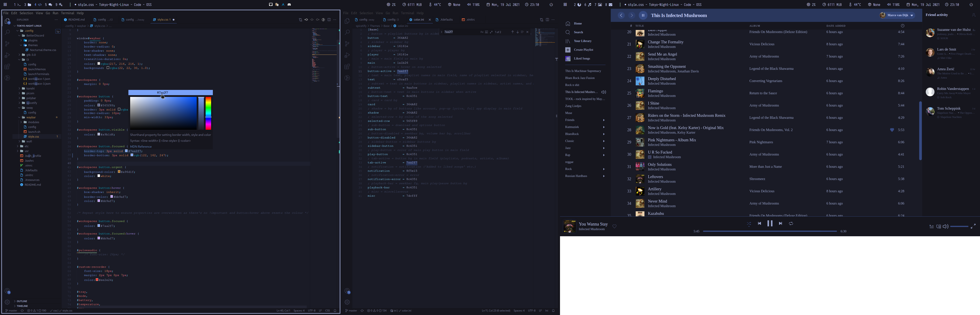The width and height of the screenshot is (980, 315).
Task: Expand the Rock playlist folder in Spotify
Action: [x=604, y=169]
